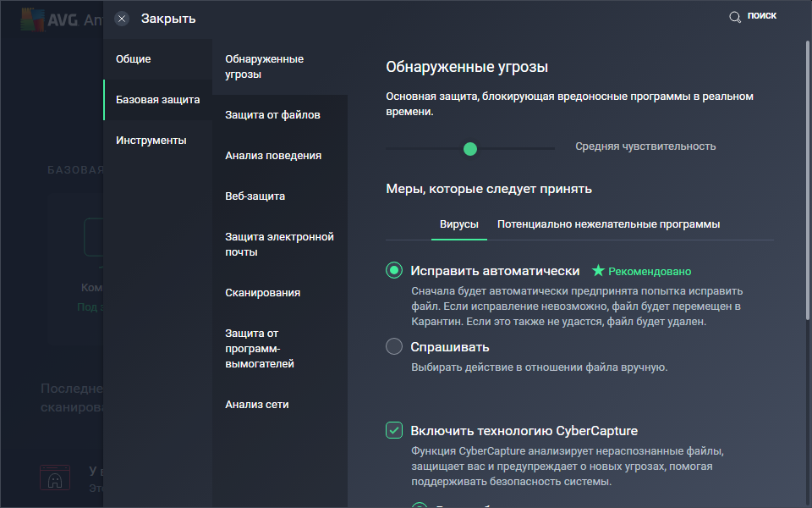This screenshot has width=812, height=508.
Task: Go to Веб-защита settings
Action: 255,196
